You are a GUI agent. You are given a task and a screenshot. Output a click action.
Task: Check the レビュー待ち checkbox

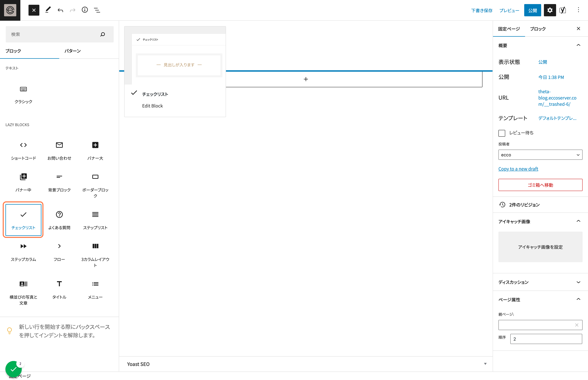click(x=502, y=133)
